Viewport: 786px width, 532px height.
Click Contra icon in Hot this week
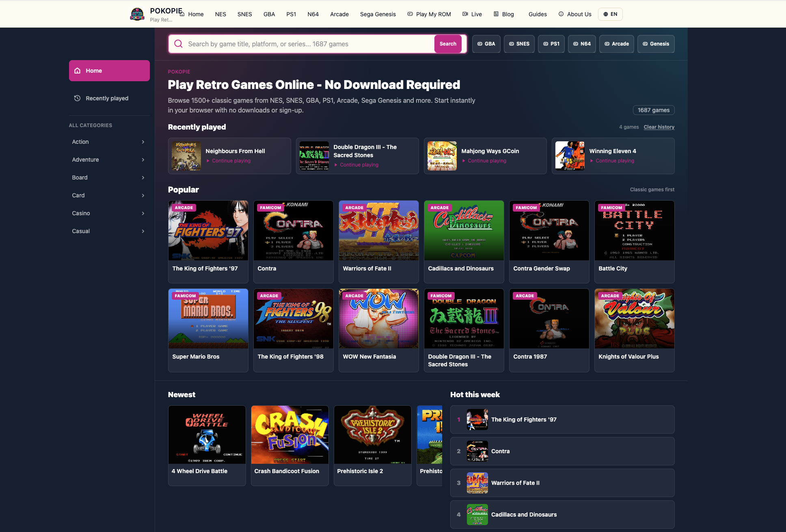[477, 451]
